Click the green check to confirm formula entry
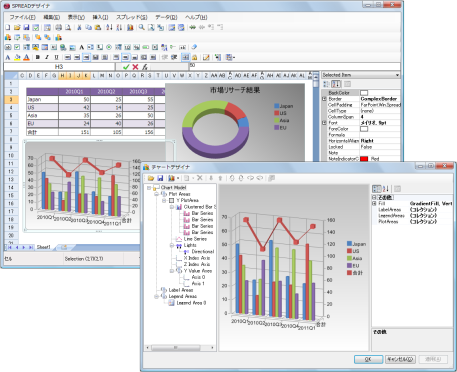 click(126, 67)
